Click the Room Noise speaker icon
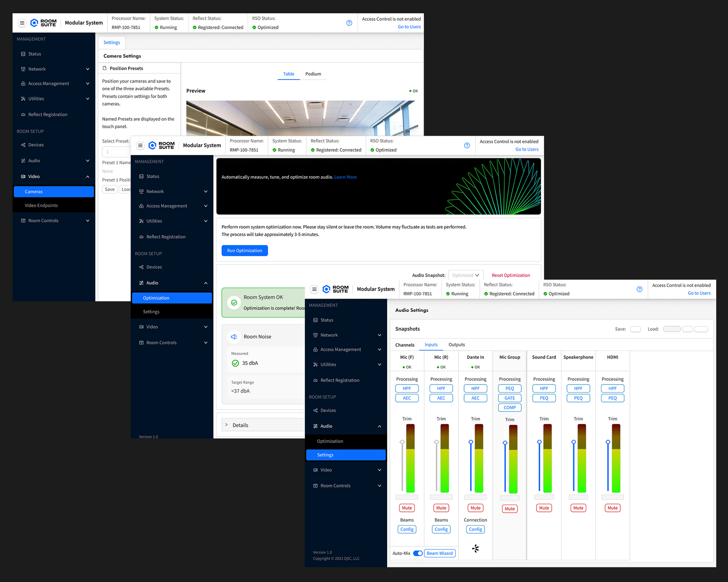The height and width of the screenshot is (582, 728). point(234,336)
